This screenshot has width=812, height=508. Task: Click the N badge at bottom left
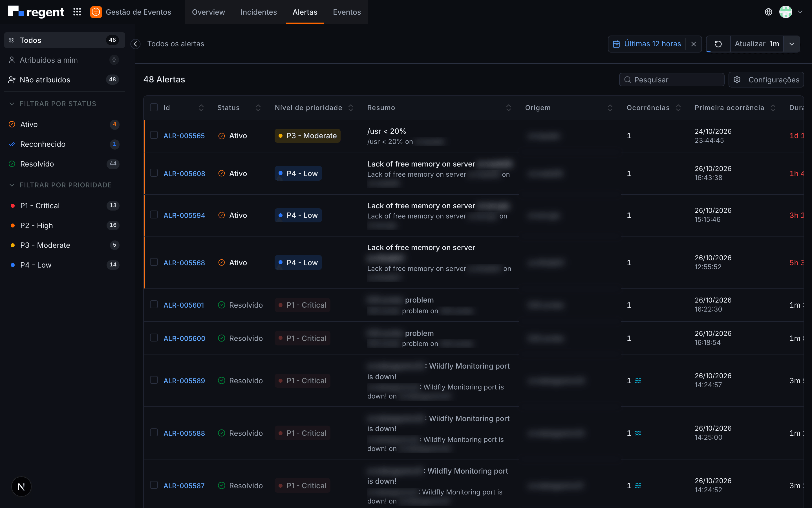point(21,487)
